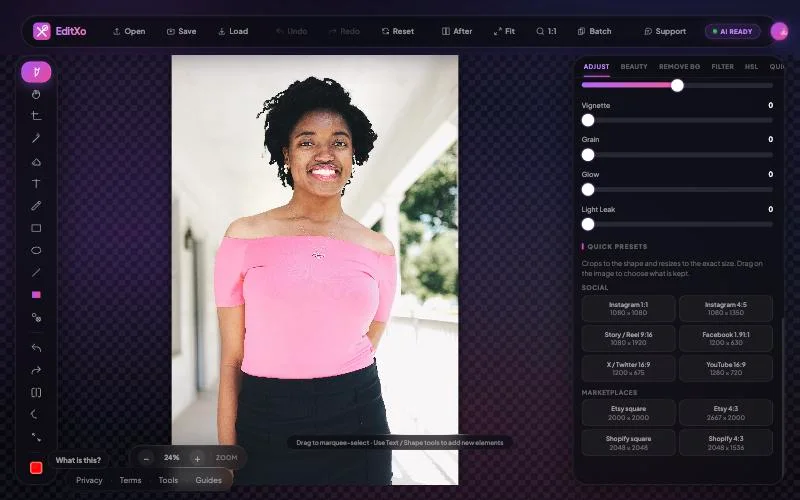Image resolution: width=800 pixels, height=500 pixels.
Task: Switch to the HSL tab
Action: click(751, 67)
